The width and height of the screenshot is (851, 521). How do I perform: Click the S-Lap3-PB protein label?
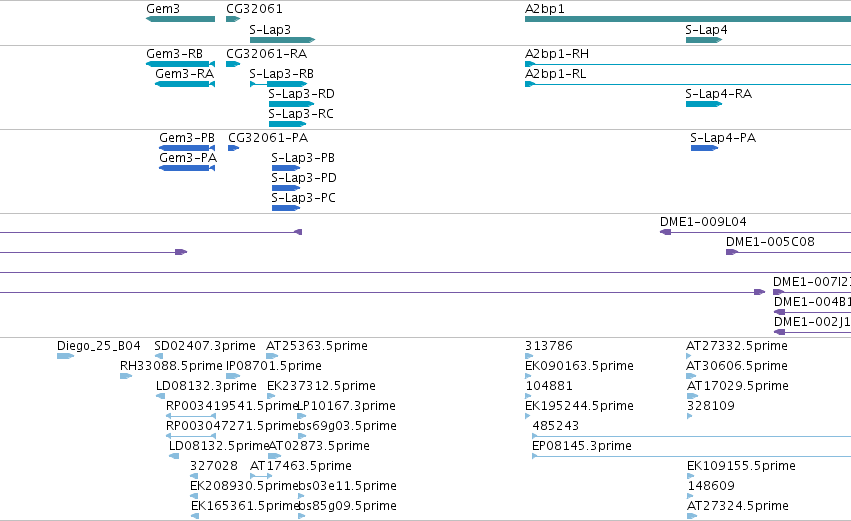pyautogui.click(x=303, y=158)
